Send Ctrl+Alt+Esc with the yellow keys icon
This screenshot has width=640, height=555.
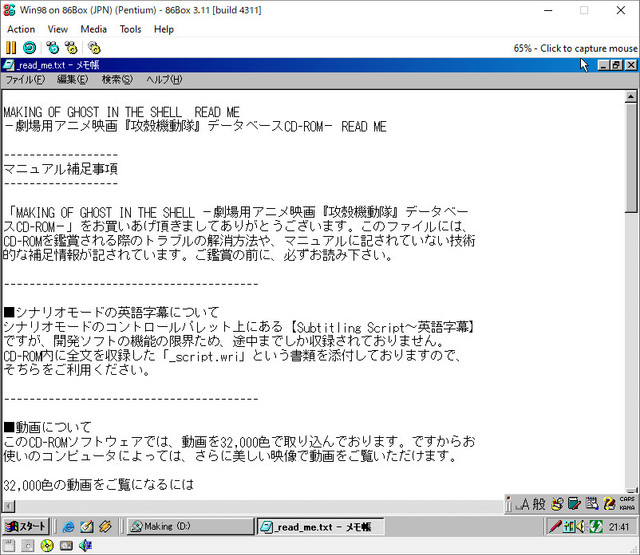(71, 48)
